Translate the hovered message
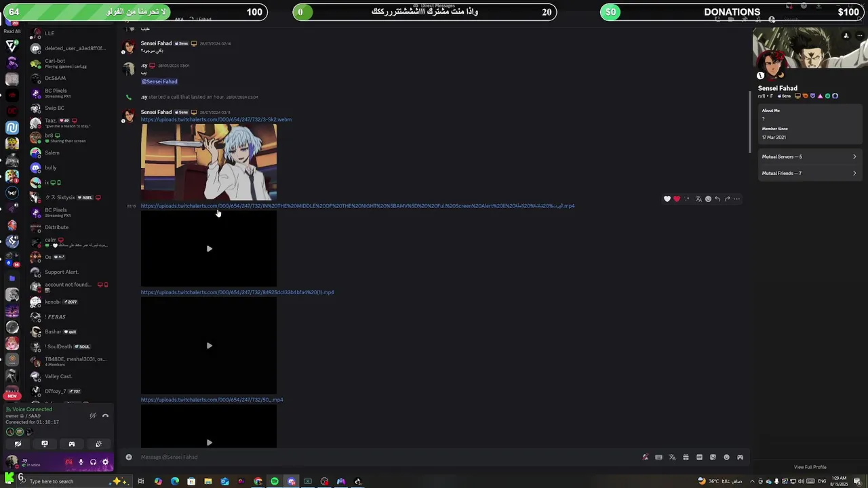868x488 pixels. pos(698,199)
